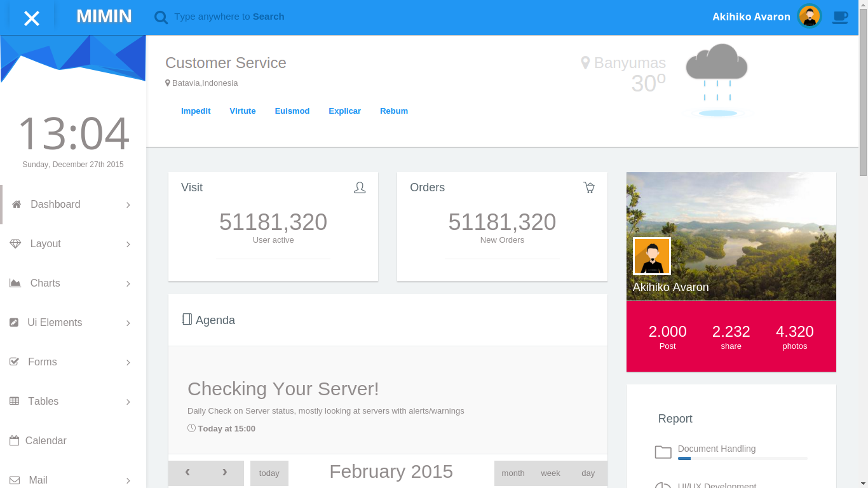Click the X sidebar toggle icon
The height and width of the screenshot is (488, 868).
click(x=32, y=18)
